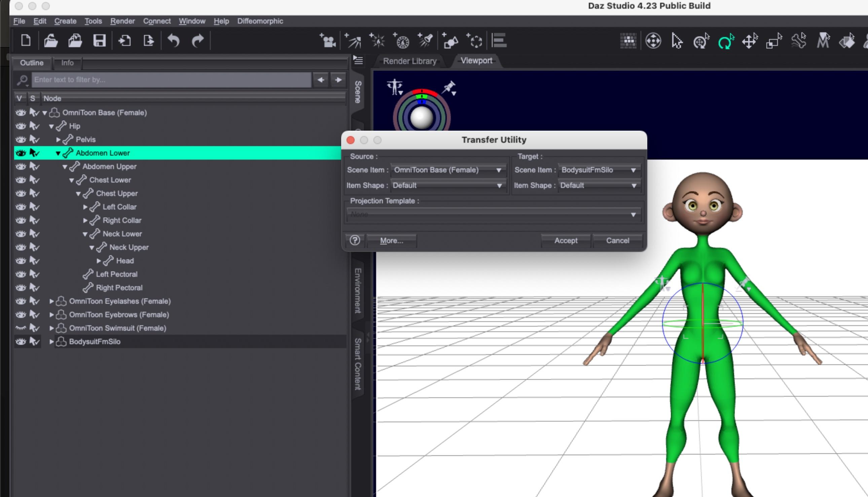Screen dimensions: 868x497
Task: Open the Source Scene Item dropdown
Action: click(448, 170)
